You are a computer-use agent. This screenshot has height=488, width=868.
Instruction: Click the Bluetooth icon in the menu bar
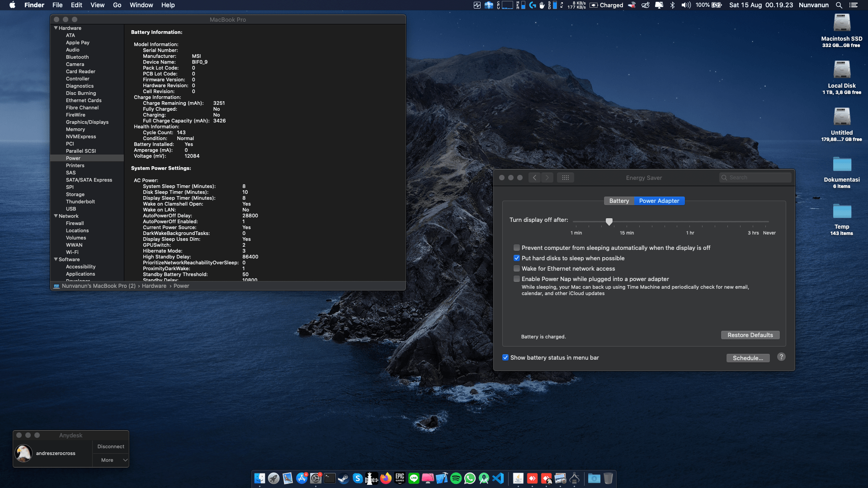[672, 5]
